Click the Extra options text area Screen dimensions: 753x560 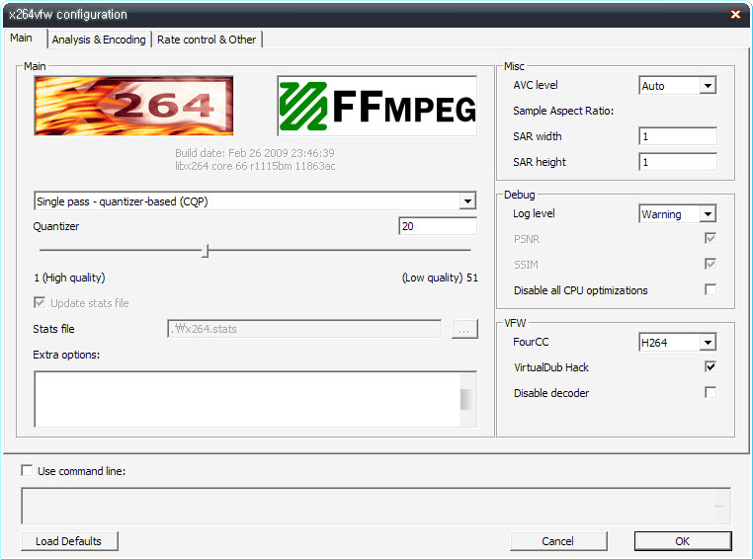(247, 399)
